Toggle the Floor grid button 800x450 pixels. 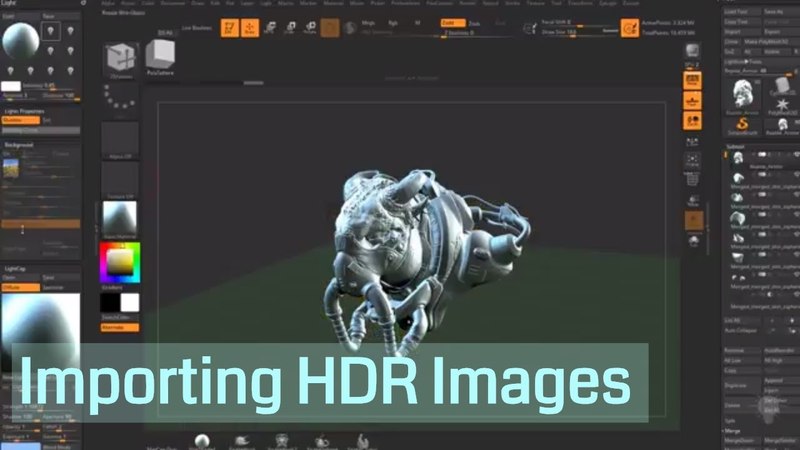tap(692, 101)
